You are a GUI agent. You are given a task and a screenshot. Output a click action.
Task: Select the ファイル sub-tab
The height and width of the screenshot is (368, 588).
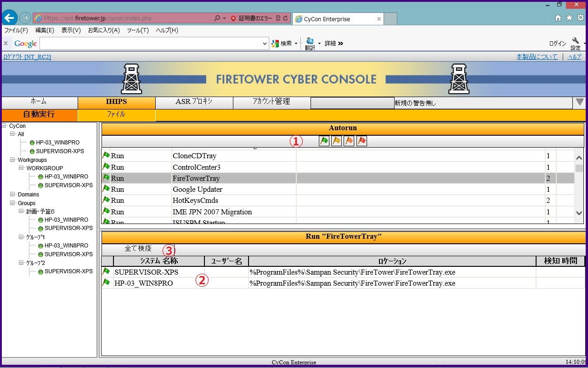click(116, 115)
